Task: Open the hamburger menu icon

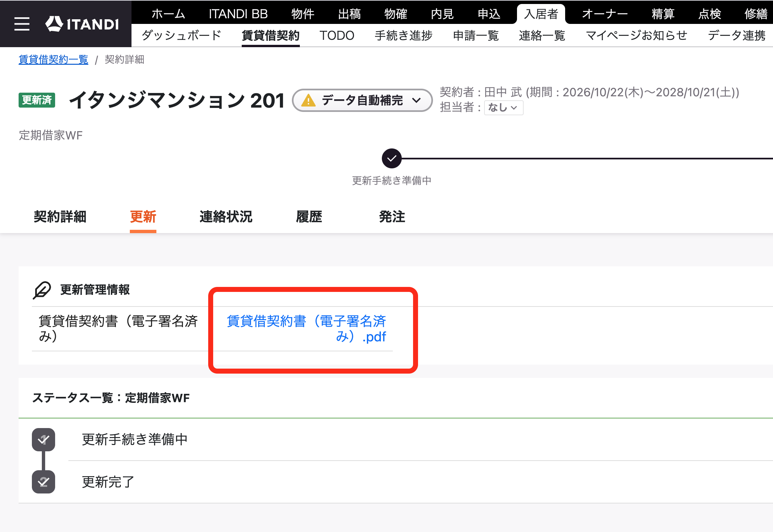Action: coord(22,24)
